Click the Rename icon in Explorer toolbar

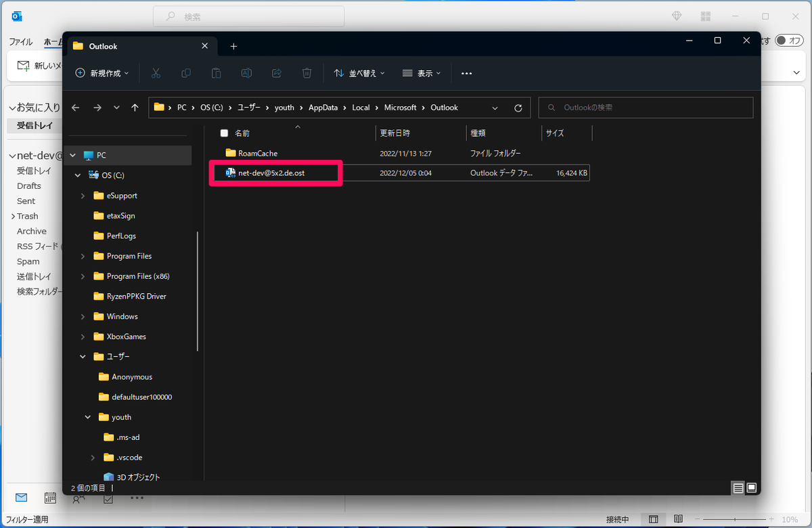[247, 73]
